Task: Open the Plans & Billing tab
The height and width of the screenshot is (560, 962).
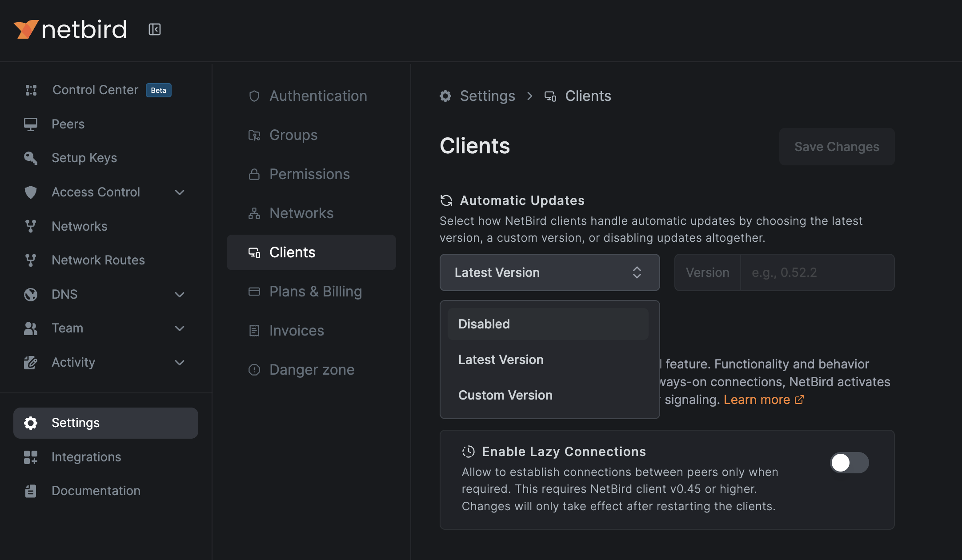Action: (x=316, y=292)
